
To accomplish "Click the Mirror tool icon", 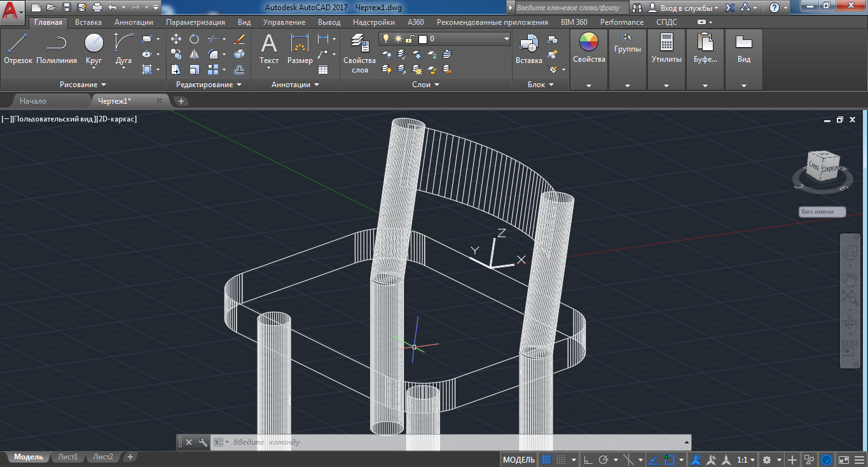I will coord(194,54).
